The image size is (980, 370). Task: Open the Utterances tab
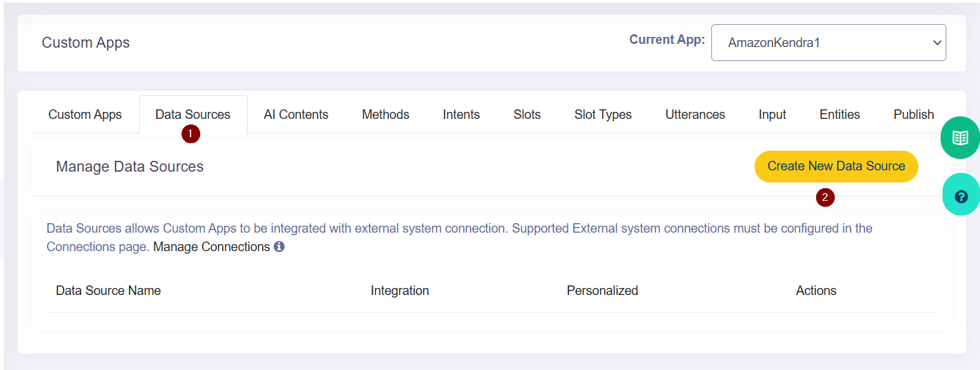pos(695,114)
